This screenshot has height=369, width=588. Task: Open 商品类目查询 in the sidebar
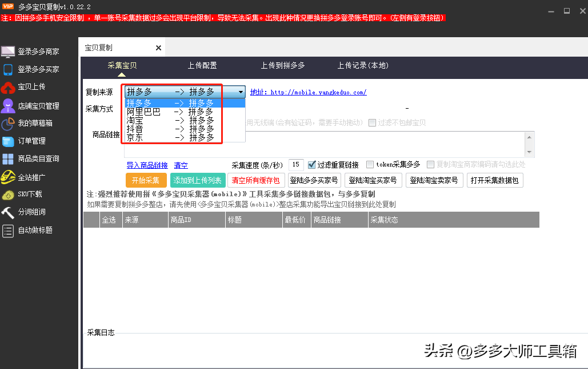coord(38,159)
